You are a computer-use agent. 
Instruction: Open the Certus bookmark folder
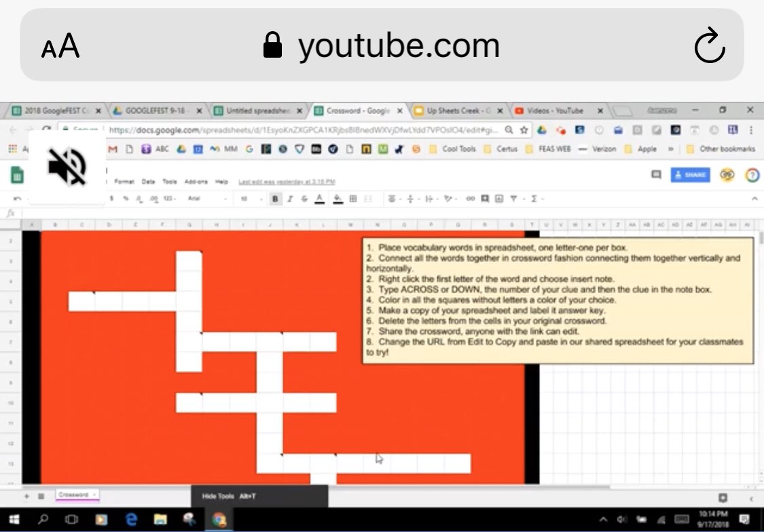[501, 149]
